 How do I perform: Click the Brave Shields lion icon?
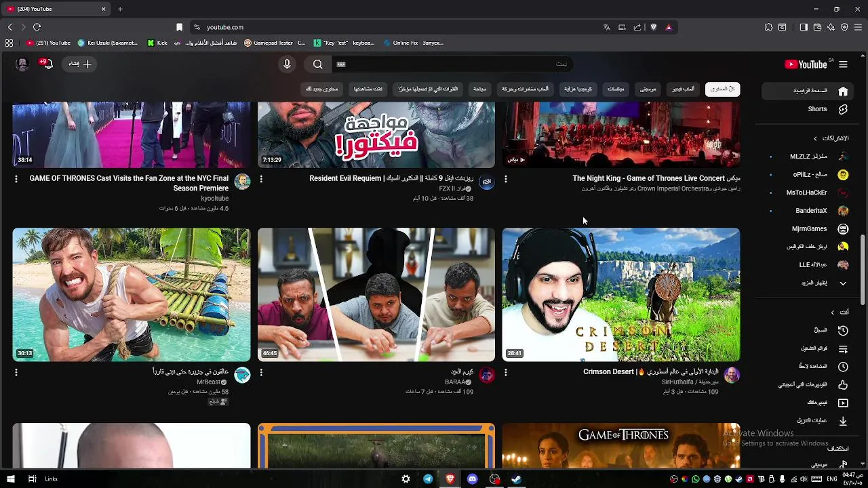[x=654, y=27]
